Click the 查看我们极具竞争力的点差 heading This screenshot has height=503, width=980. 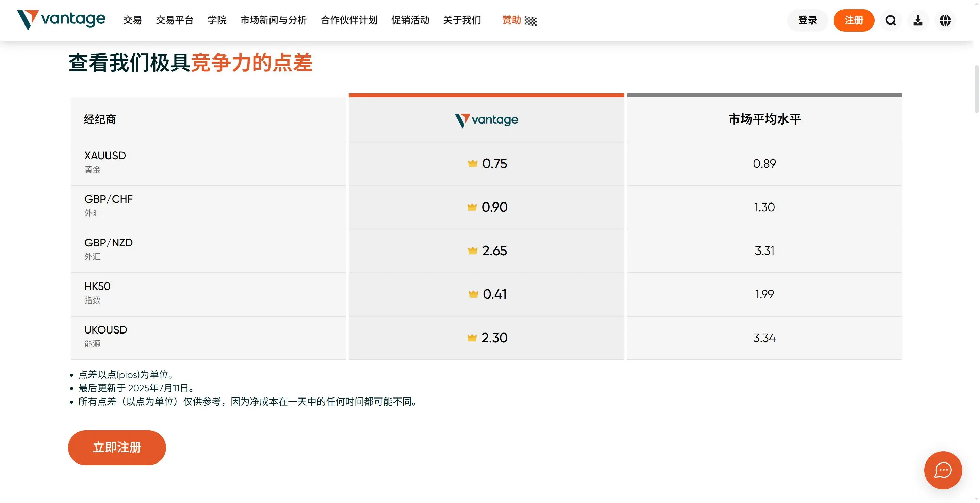tap(191, 63)
